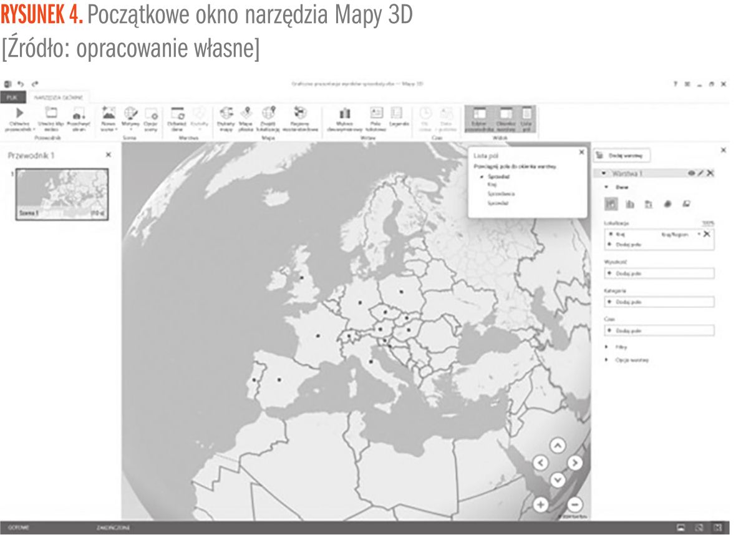
Task: Insert a Pole tekstowe from the ribbon
Action: pos(377,114)
